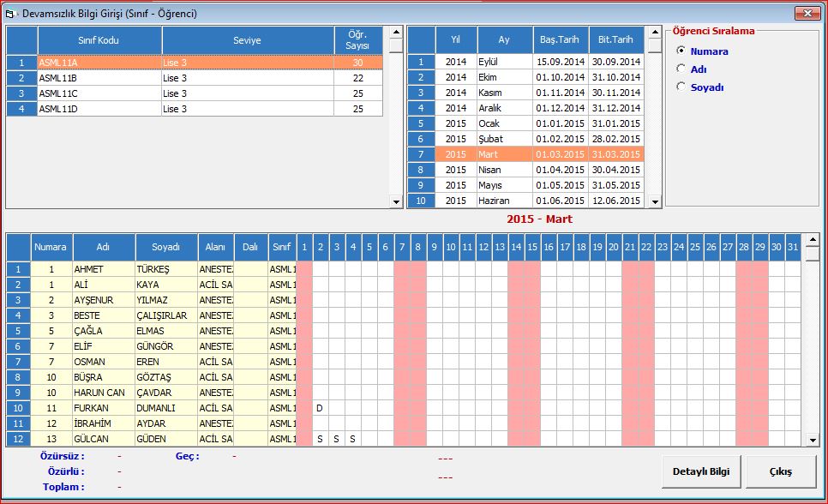Close the Devamsızlık Bilgi Girişi window
This screenshot has height=504, width=828.
coord(806,13)
